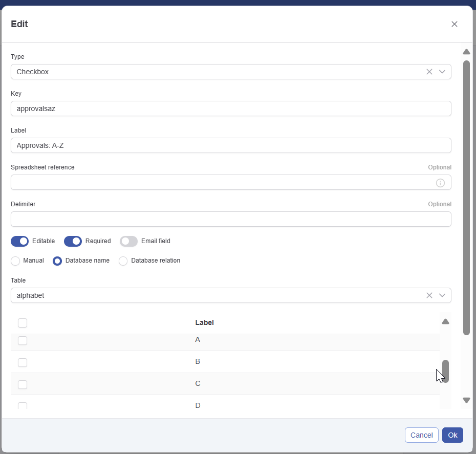Click into the Delimiter input field
This screenshot has height=454, width=476.
(x=230, y=219)
